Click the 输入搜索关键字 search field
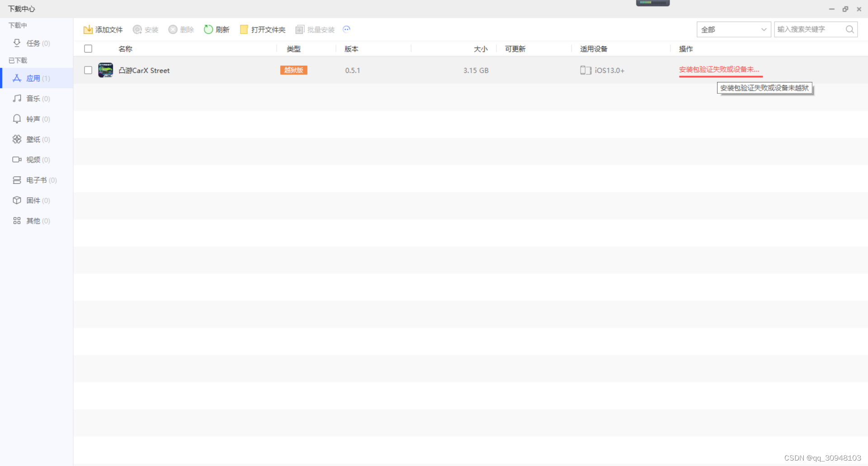The height and width of the screenshot is (466, 868). [x=809, y=29]
